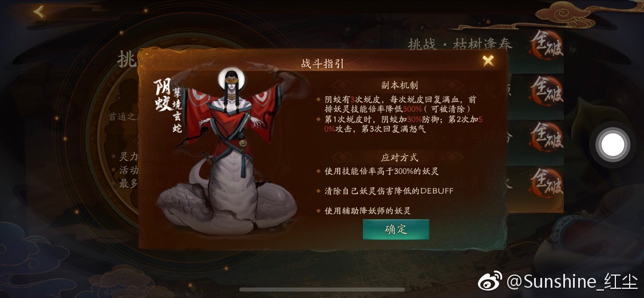Tap the Weibo logo watermark

[x=490, y=281]
